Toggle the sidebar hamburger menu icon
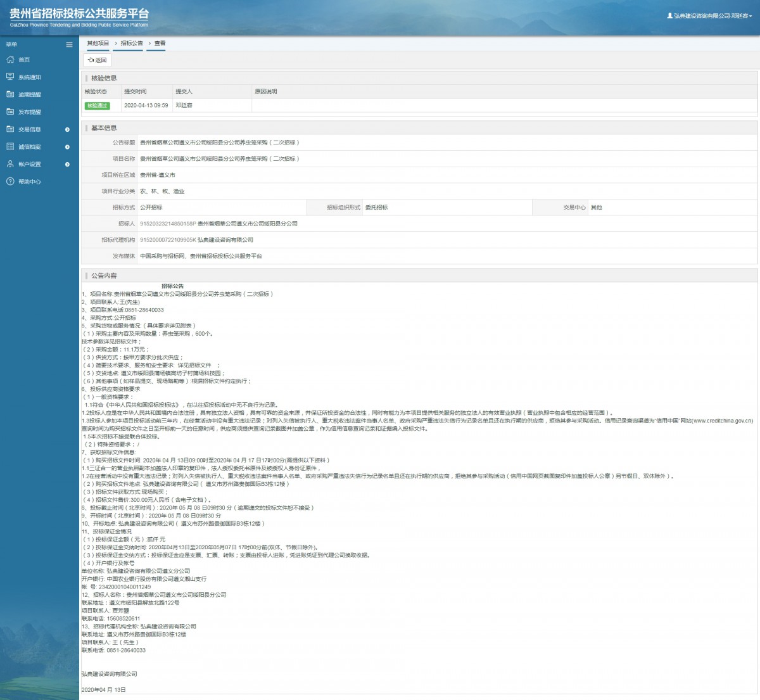 tap(69, 44)
